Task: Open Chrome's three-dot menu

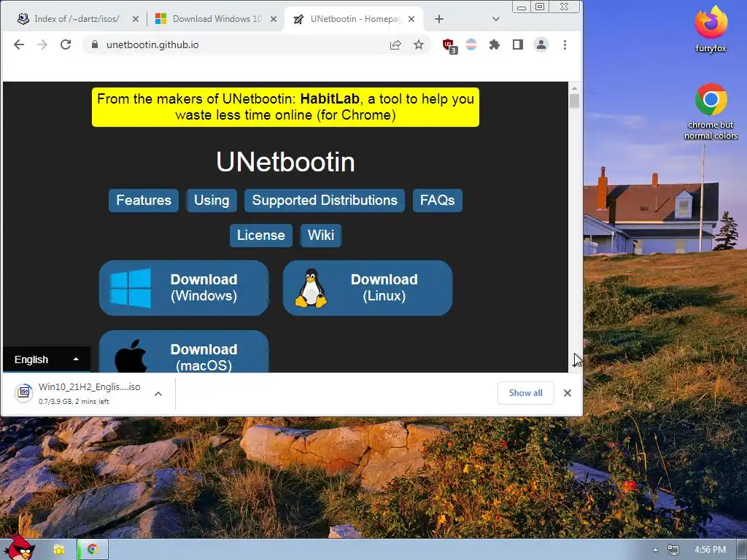Action: coord(565,44)
